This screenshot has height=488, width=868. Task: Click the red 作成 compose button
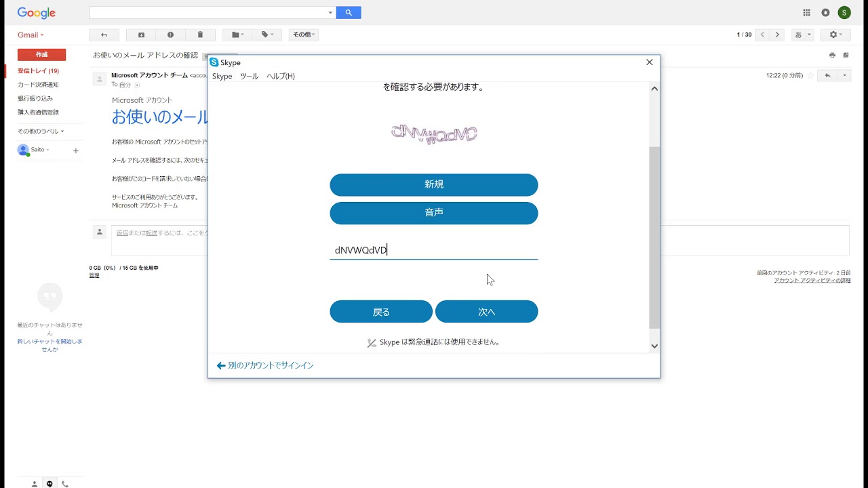[x=41, y=55]
